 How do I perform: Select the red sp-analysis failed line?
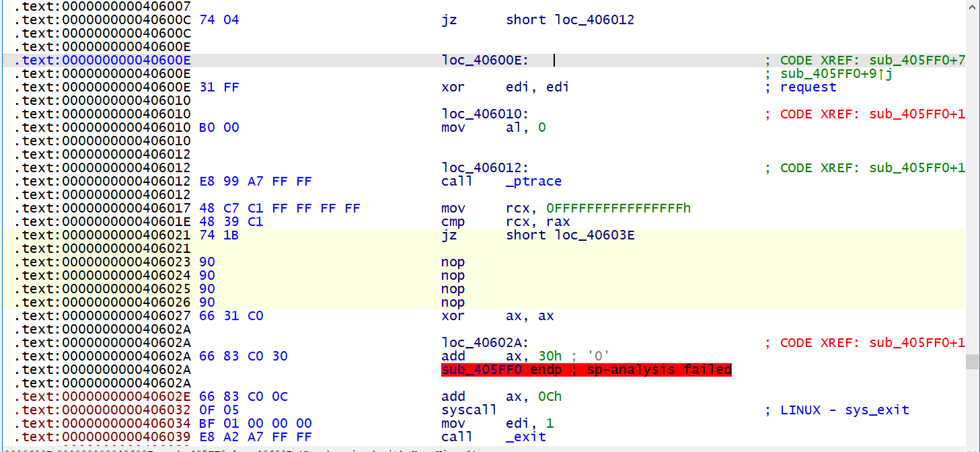(585, 369)
